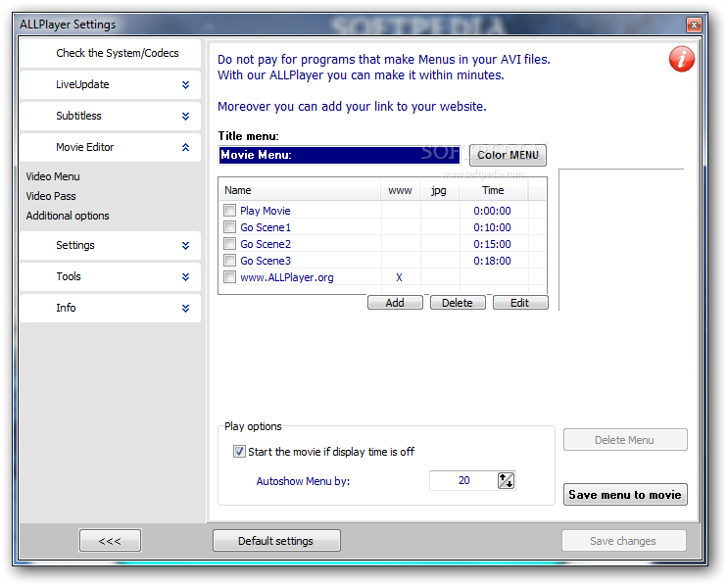Click the 0:10:00 time cell
Viewport: 728px width, 586px height.
(x=492, y=227)
